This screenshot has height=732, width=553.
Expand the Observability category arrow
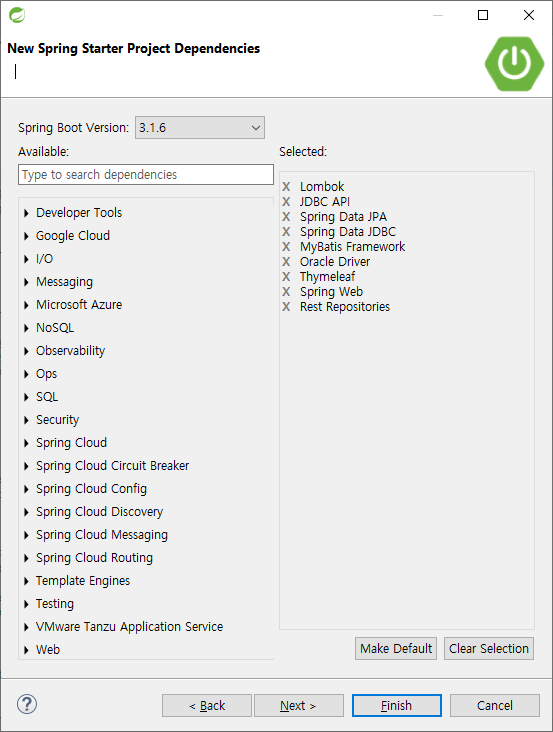[26, 351]
